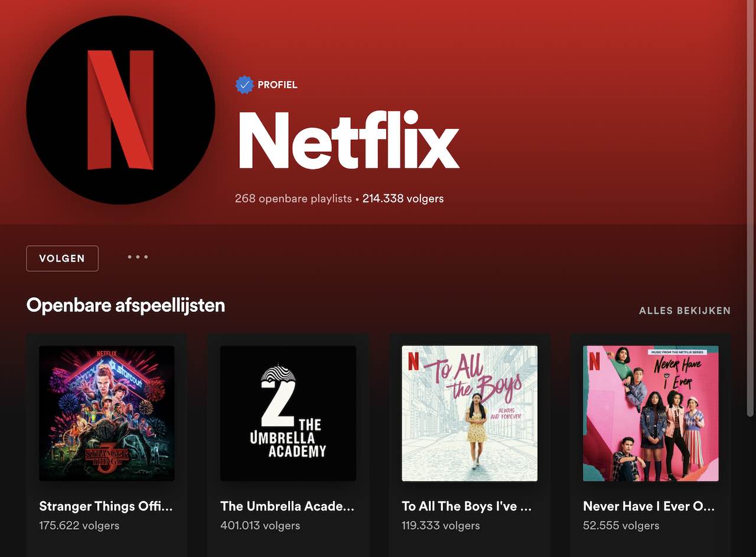Viewport: 756px width, 557px height.
Task: Click the VOLGEN follow button
Action: coord(62,258)
